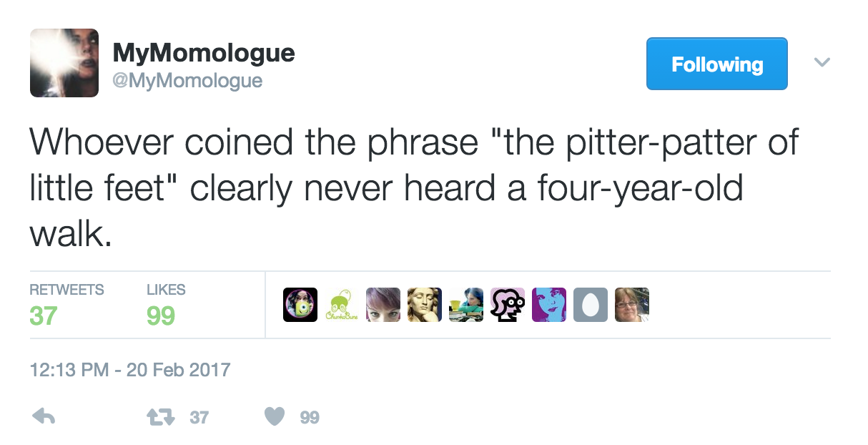This screenshot has width=868, height=445.
Task: Open the statue face liker avatar
Action: tap(425, 305)
